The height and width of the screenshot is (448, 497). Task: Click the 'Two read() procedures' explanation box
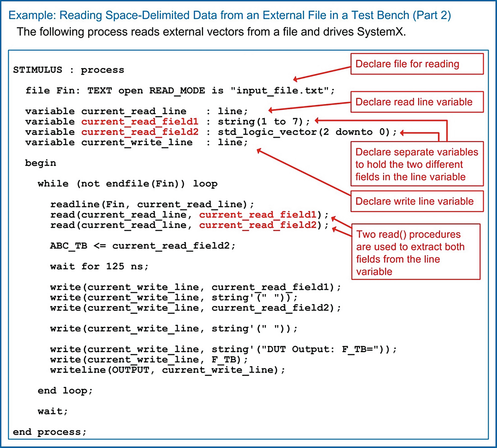point(415,252)
